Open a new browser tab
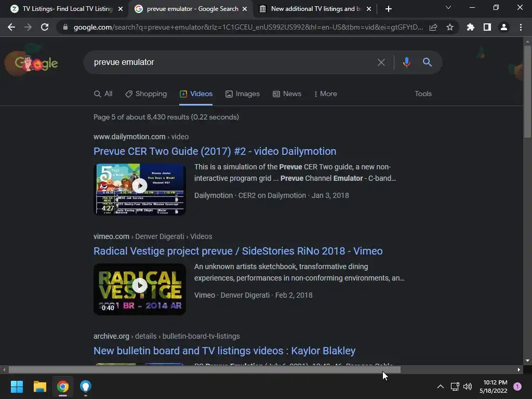The width and height of the screenshot is (532, 399). pyautogui.click(x=389, y=9)
